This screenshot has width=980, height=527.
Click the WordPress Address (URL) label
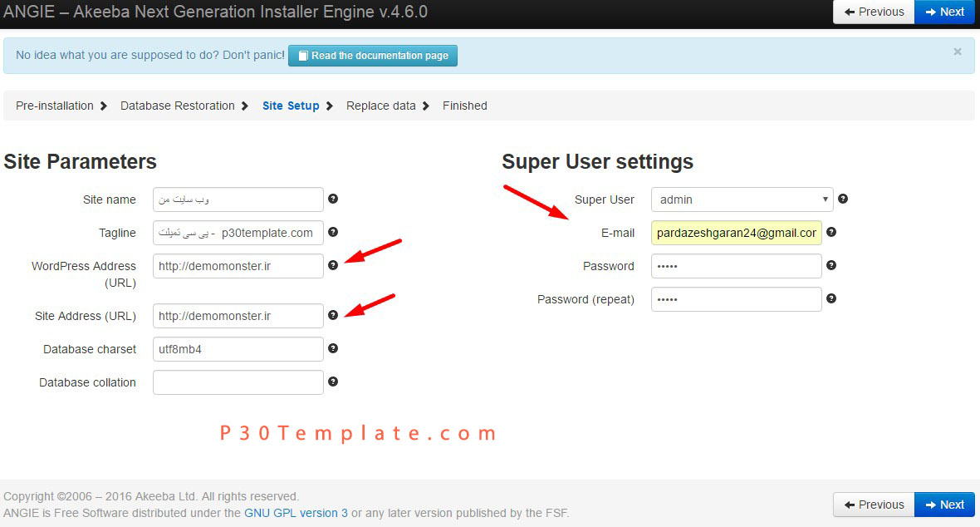84,274
